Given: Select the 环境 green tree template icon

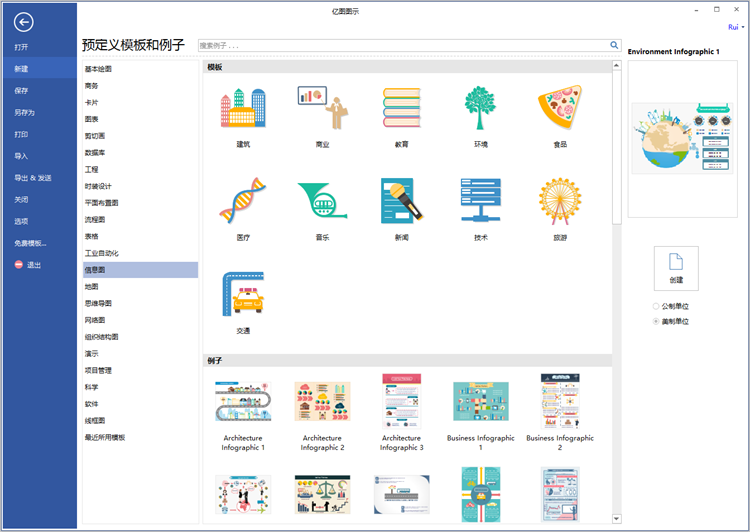Looking at the screenshot, I should pos(480,108).
